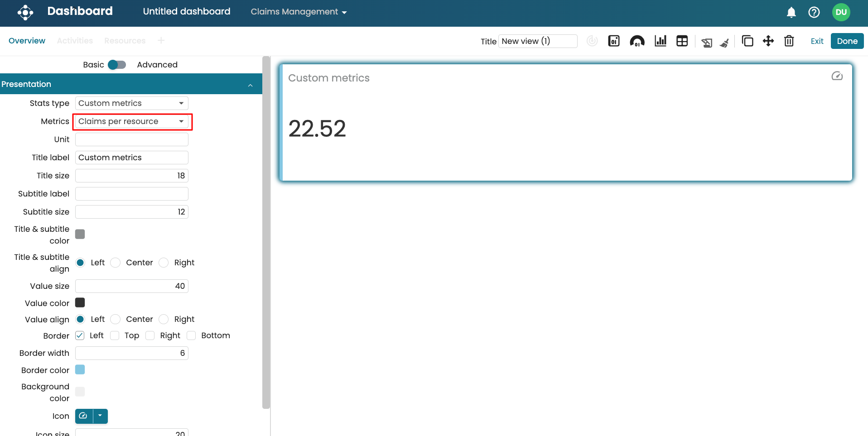The height and width of the screenshot is (436, 868).
Task: Click the broom clear formatting icon
Action: click(724, 43)
